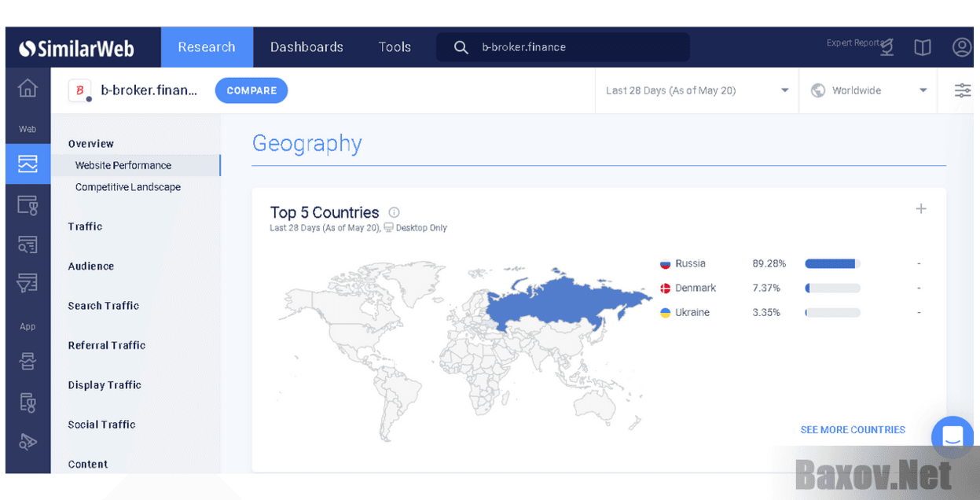Click the SEE MORE COUNTRIES link

tap(853, 430)
